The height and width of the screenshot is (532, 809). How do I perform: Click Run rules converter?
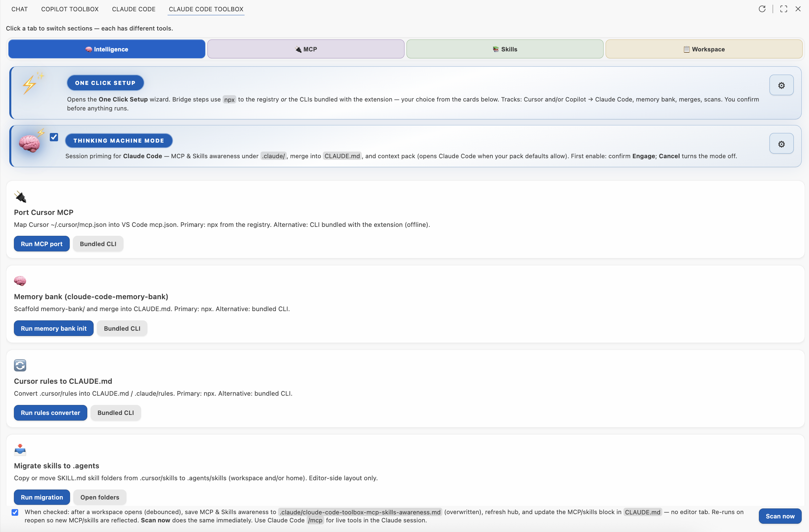(x=50, y=413)
